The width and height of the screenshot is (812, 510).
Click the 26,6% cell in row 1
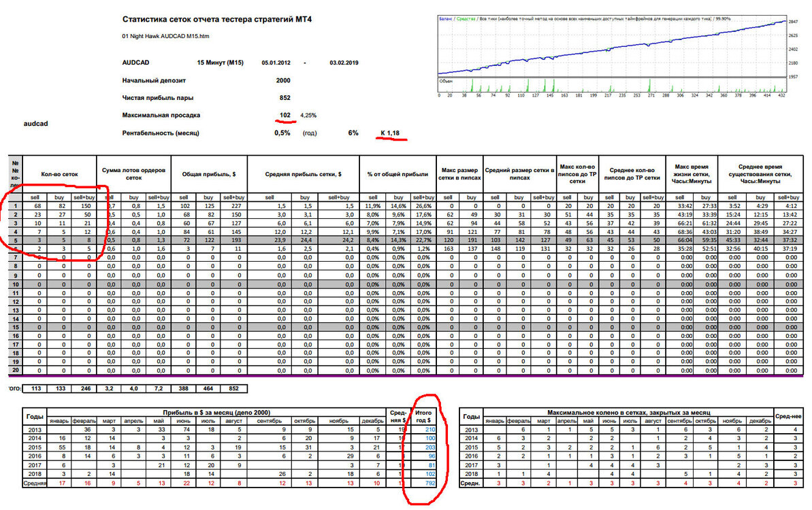coord(423,206)
